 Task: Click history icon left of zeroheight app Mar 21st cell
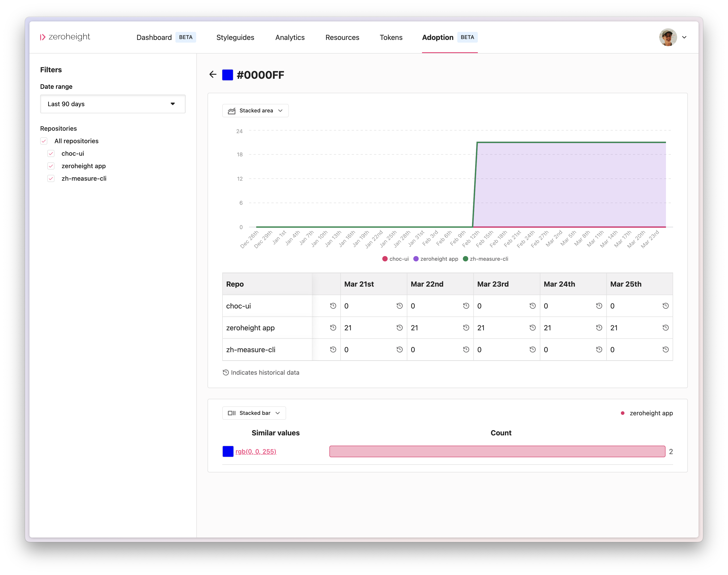pos(333,328)
